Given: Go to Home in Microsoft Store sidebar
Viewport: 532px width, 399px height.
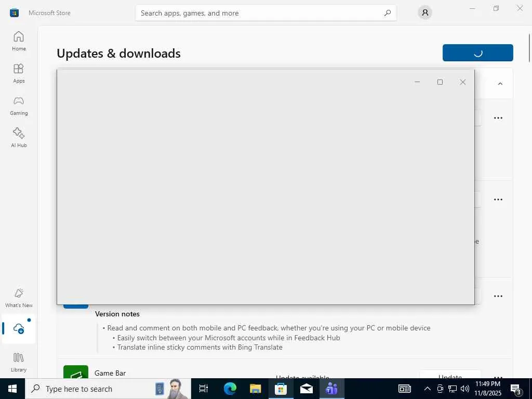Looking at the screenshot, I should (x=19, y=41).
